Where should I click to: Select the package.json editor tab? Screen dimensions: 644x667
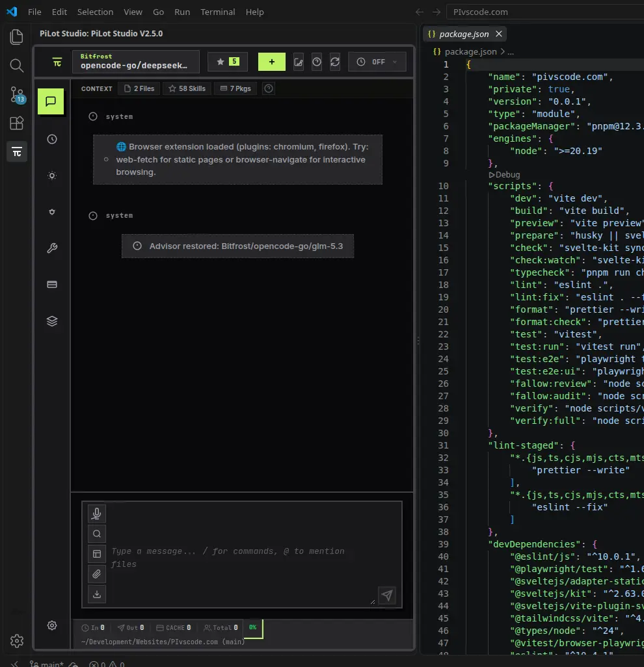pyautogui.click(x=464, y=34)
